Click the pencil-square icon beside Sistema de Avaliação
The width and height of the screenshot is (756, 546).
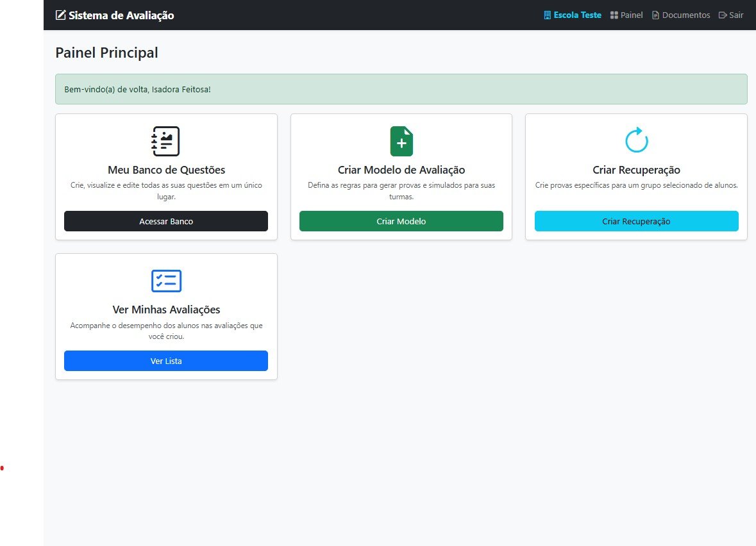point(61,15)
